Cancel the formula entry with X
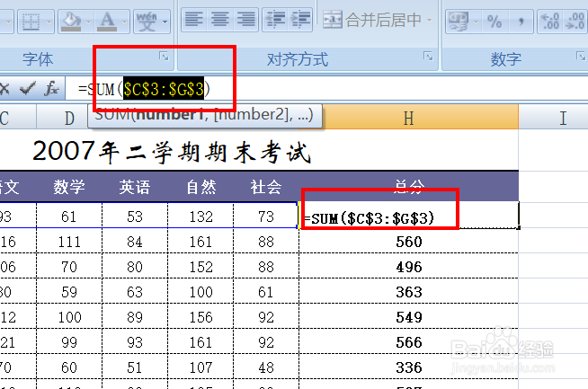588x389 pixels. pyautogui.click(x=4, y=89)
